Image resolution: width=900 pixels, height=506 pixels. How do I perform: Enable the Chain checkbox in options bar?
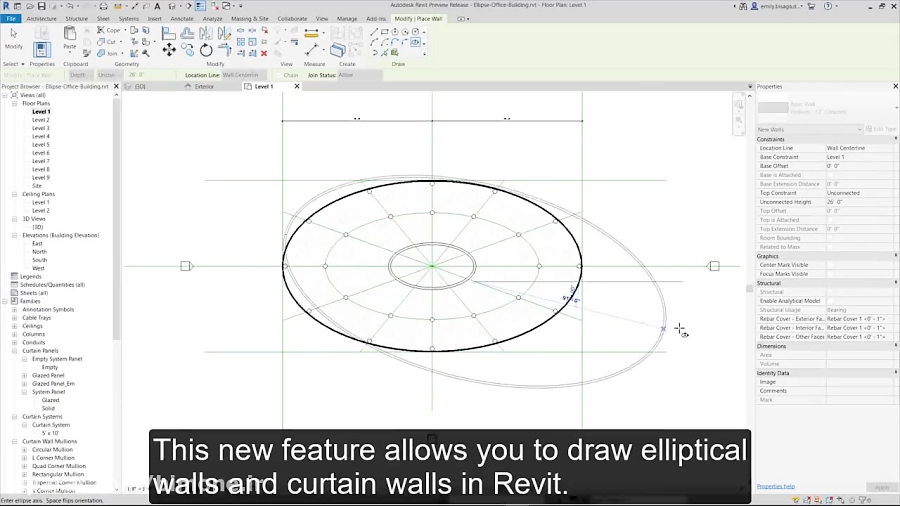(x=277, y=75)
